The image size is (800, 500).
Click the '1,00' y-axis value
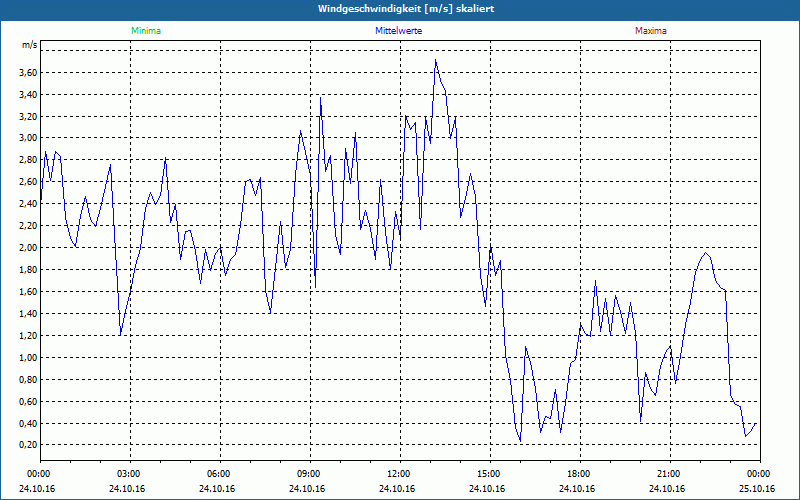(30, 357)
